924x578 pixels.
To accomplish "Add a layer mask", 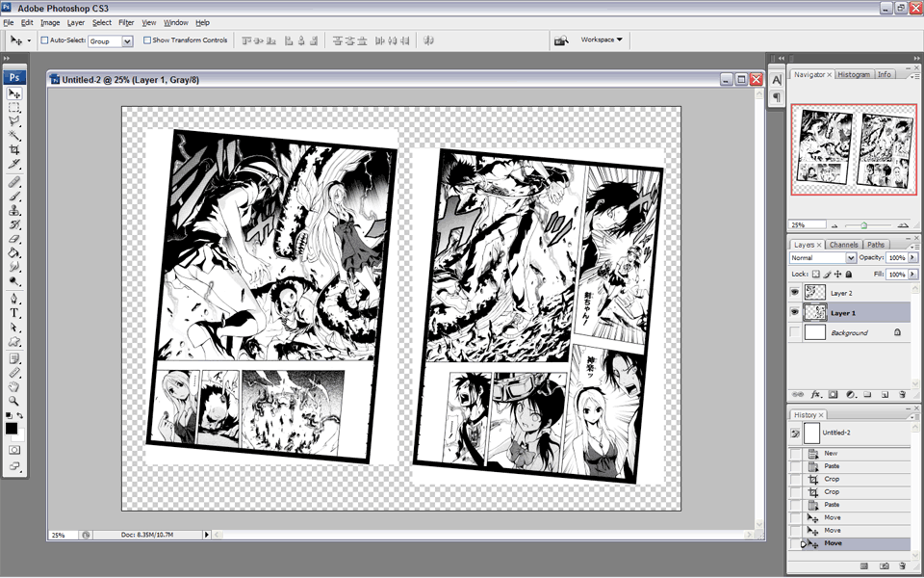I will (833, 394).
